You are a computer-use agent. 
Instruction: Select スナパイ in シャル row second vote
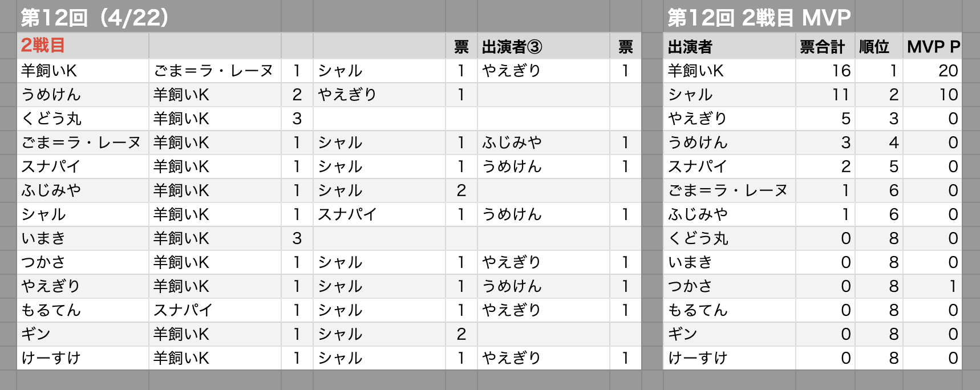[x=379, y=214]
